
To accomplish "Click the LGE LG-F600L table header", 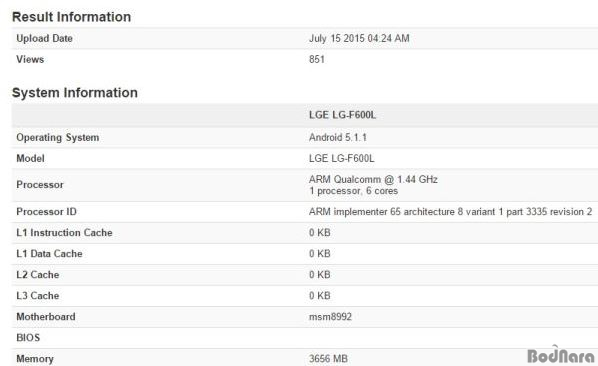I will tap(342, 115).
